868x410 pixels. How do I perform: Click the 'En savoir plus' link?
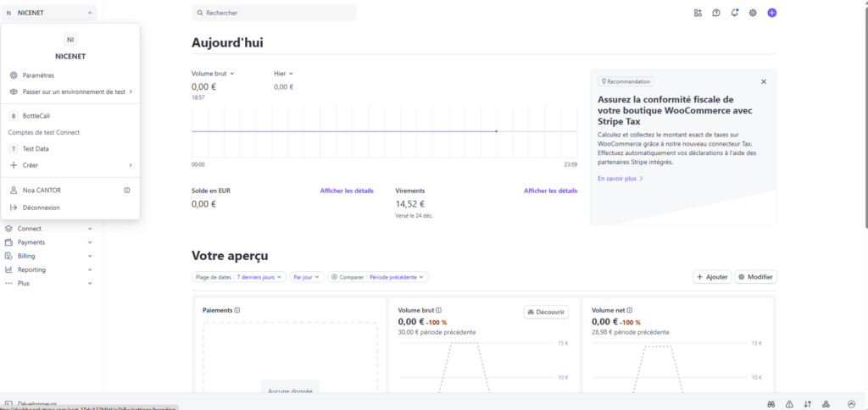pyautogui.click(x=620, y=179)
